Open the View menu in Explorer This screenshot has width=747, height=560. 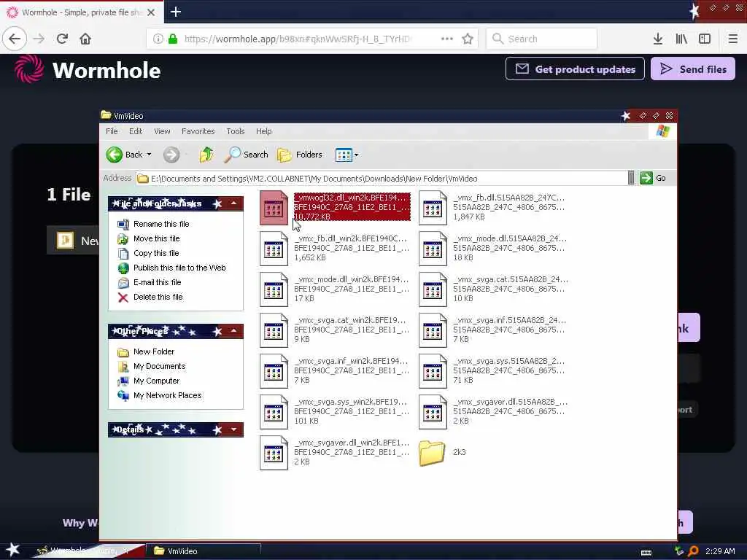[x=162, y=131]
